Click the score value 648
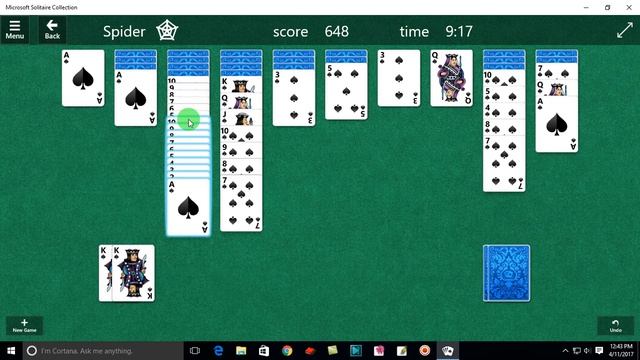Screen dimensions: 640x360 pyautogui.click(x=337, y=31)
